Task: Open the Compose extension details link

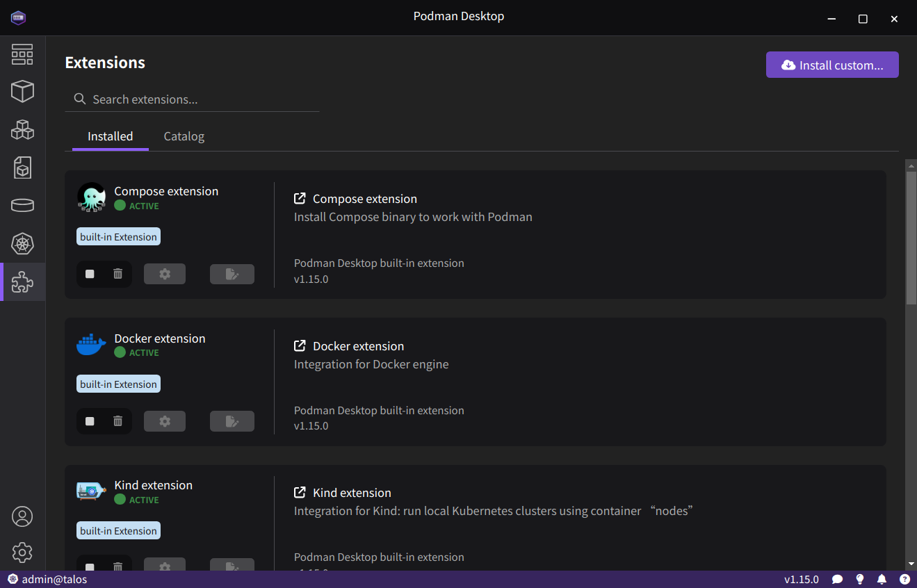Action: (x=355, y=199)
